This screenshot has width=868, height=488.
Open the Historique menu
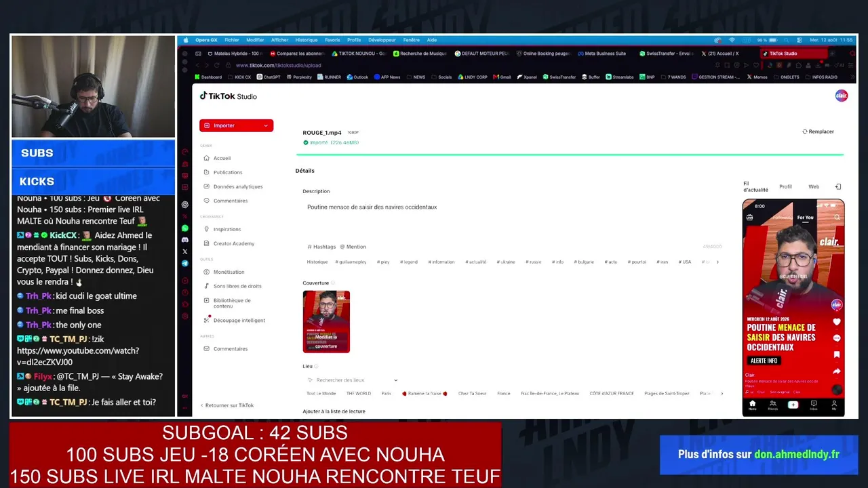[307, 40]
